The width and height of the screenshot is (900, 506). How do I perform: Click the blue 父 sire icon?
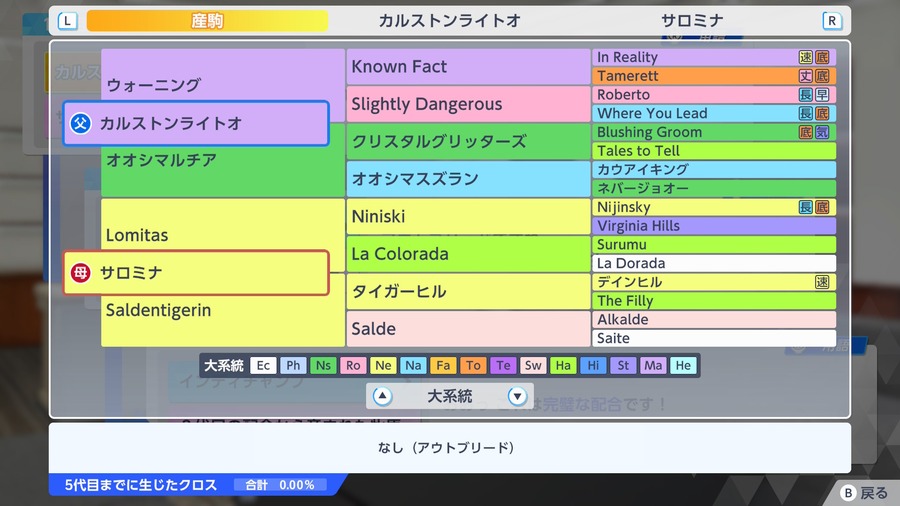click(x=80, y=123)
